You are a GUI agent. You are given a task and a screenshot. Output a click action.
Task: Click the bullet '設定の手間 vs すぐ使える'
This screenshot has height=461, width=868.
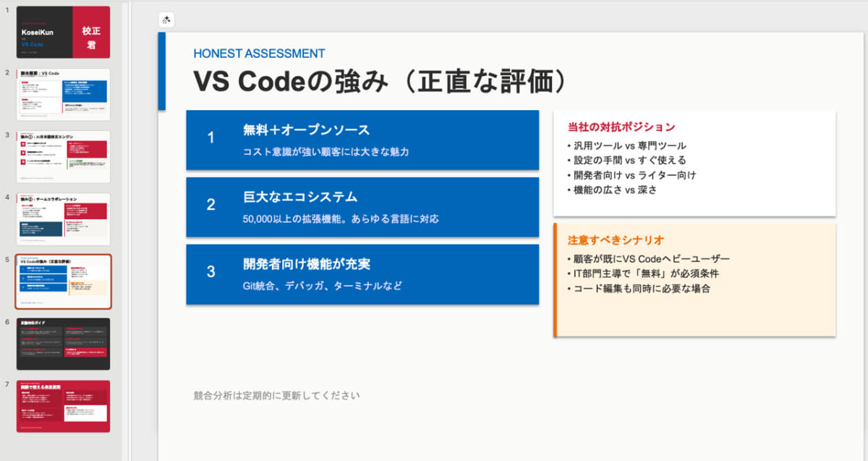(x=627, y=160)
